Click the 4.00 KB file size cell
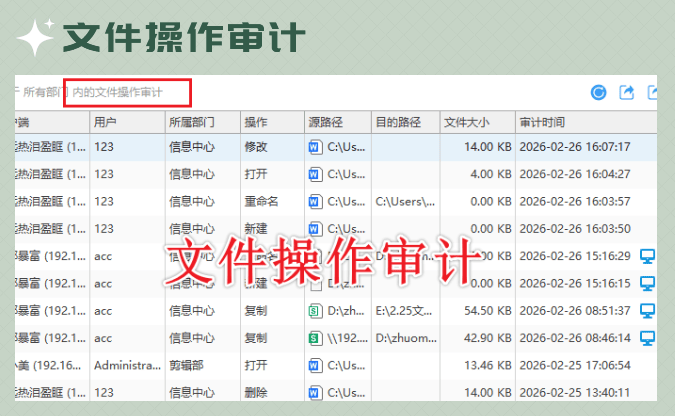This screenshot has width=675, height=416. [x=490, y=174]
